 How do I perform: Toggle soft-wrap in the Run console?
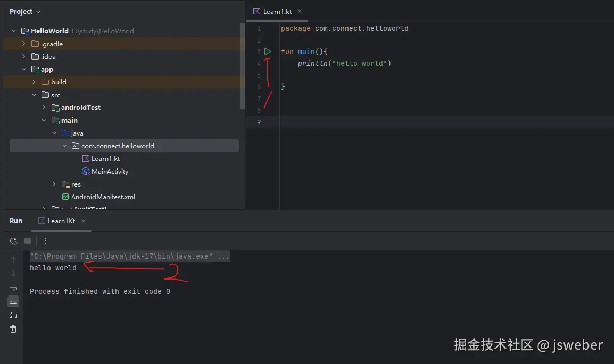13,287
